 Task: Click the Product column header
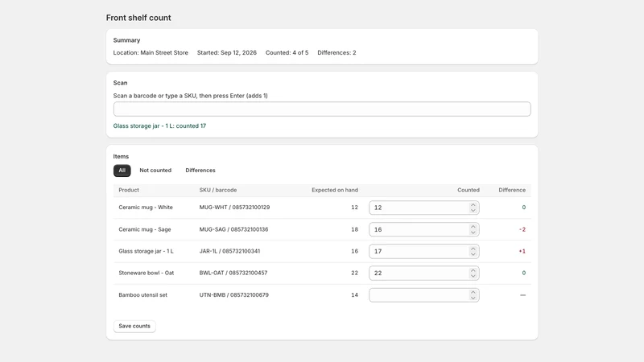(129, 190)
